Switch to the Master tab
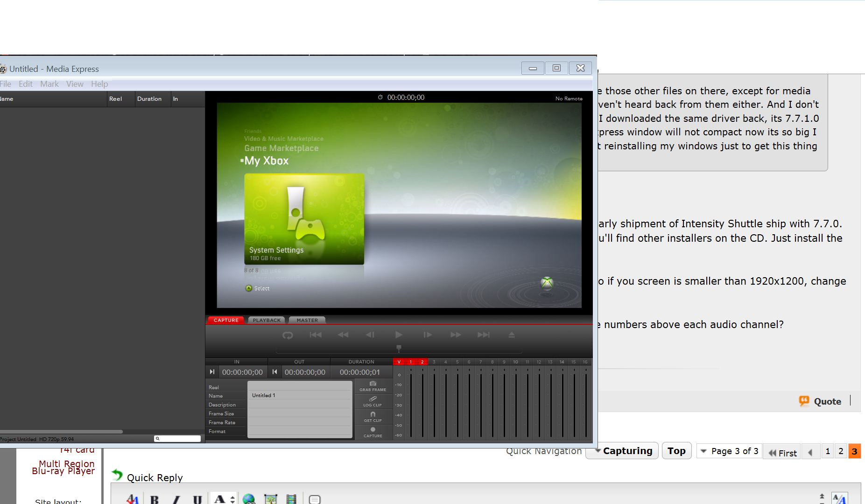 click(307, 320)
